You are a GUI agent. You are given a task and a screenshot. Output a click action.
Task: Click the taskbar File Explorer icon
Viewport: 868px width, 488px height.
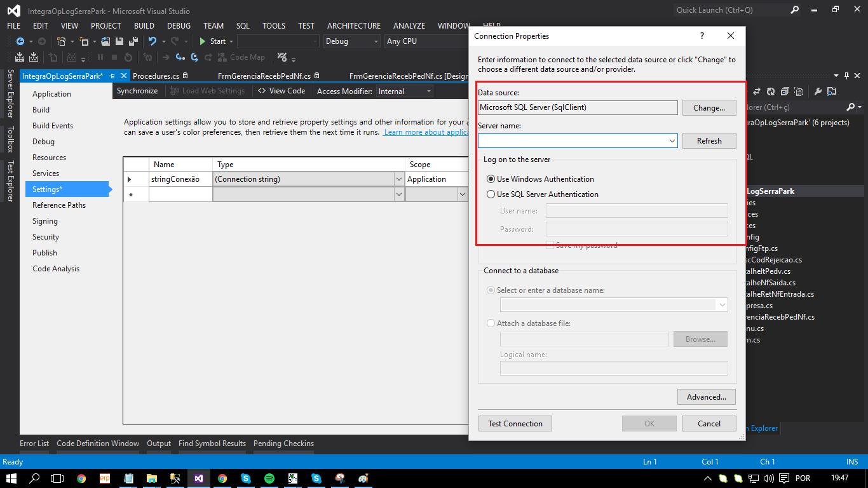tap(151, 478)
